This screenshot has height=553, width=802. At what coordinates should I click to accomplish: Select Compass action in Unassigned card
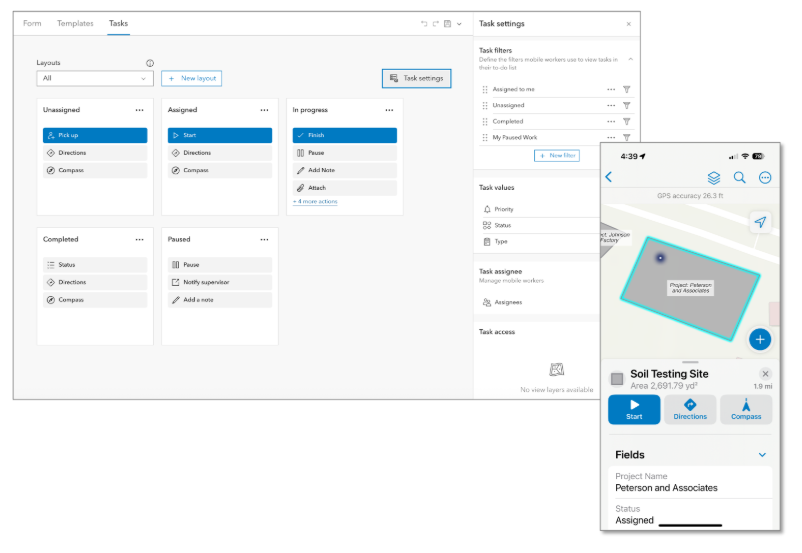[x=95, y=170]
